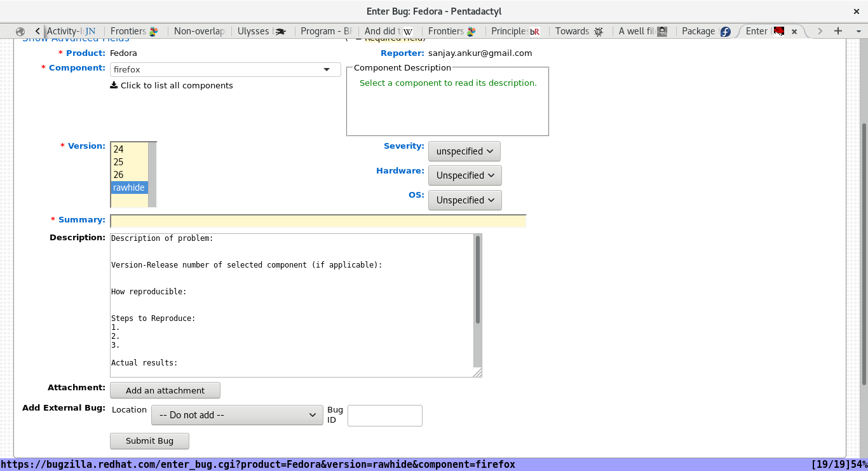Click the Summary label link
Viewport: 868px width, 471px height.
pos(82,220)
